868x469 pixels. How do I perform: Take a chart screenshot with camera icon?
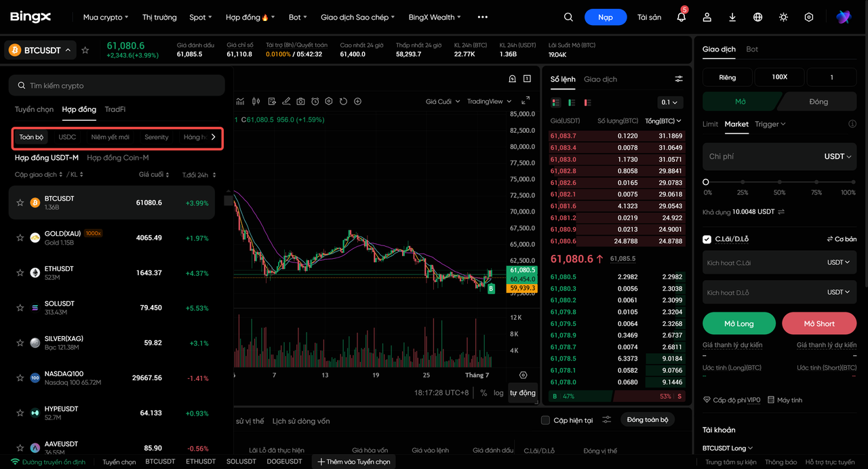point(300,102)
